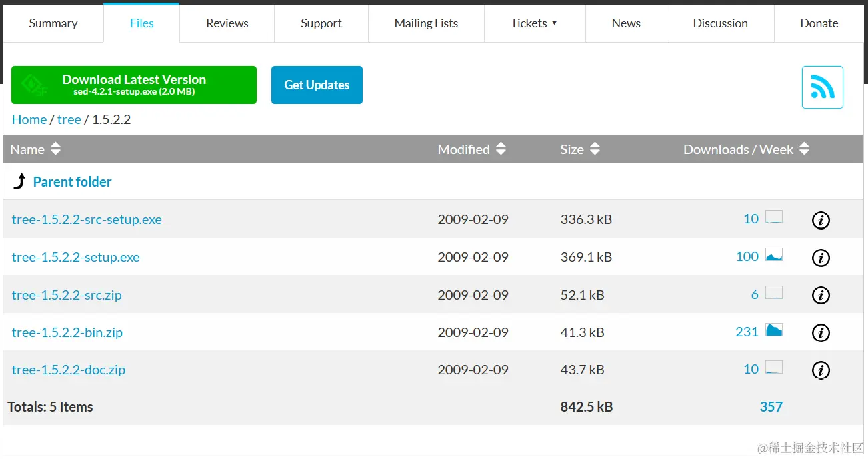Show info for tree-1.5.2.2-src.zip
The width and height of the screenshot is (868, 459).
coord(821,295)
